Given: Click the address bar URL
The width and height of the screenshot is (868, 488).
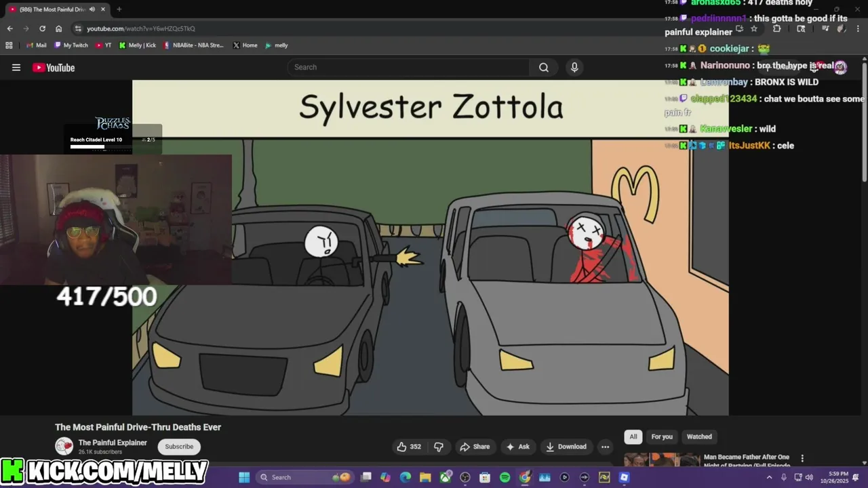Looking at the screenshot, I should pyautogui.click(x=140, y=28).
